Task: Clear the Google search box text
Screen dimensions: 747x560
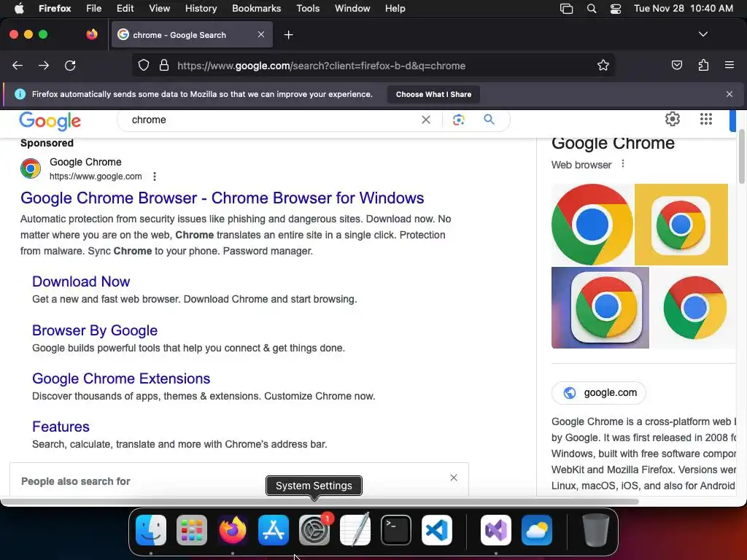Action: pos(426,120)
